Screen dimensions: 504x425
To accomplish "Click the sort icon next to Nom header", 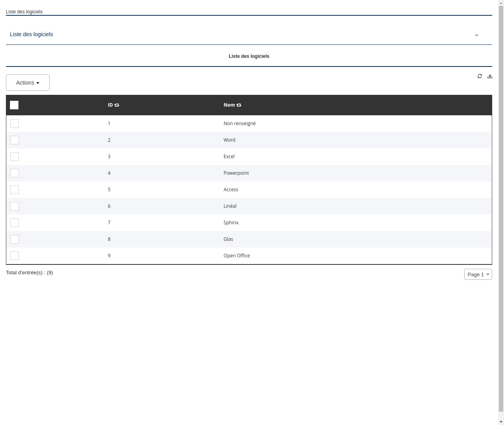I will [x=239, y=105].
